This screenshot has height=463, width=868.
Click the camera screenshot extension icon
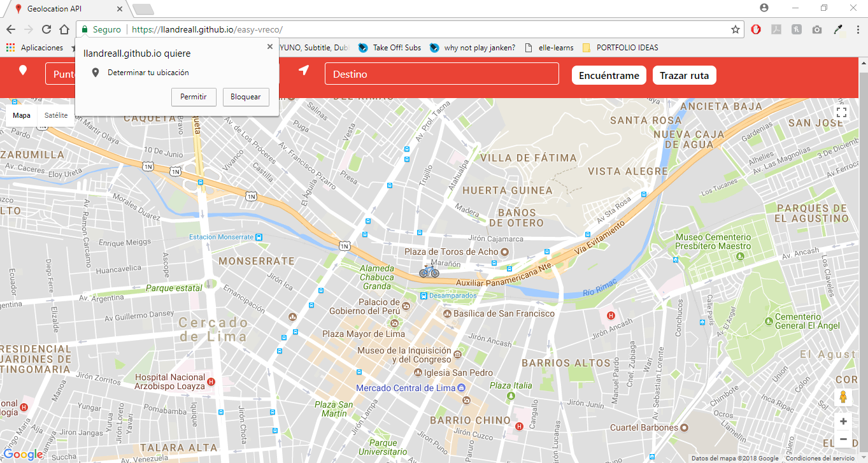pos(817,29)
